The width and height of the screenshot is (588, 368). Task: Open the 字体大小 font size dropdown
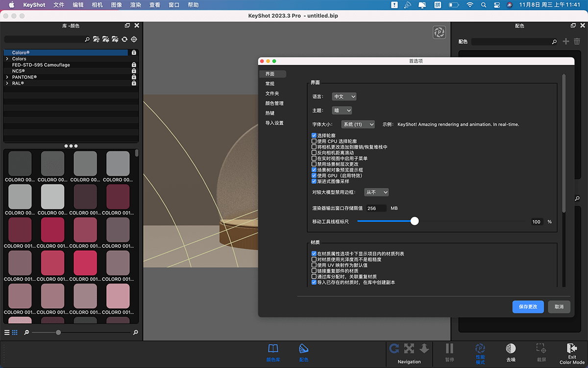point(358,125)
